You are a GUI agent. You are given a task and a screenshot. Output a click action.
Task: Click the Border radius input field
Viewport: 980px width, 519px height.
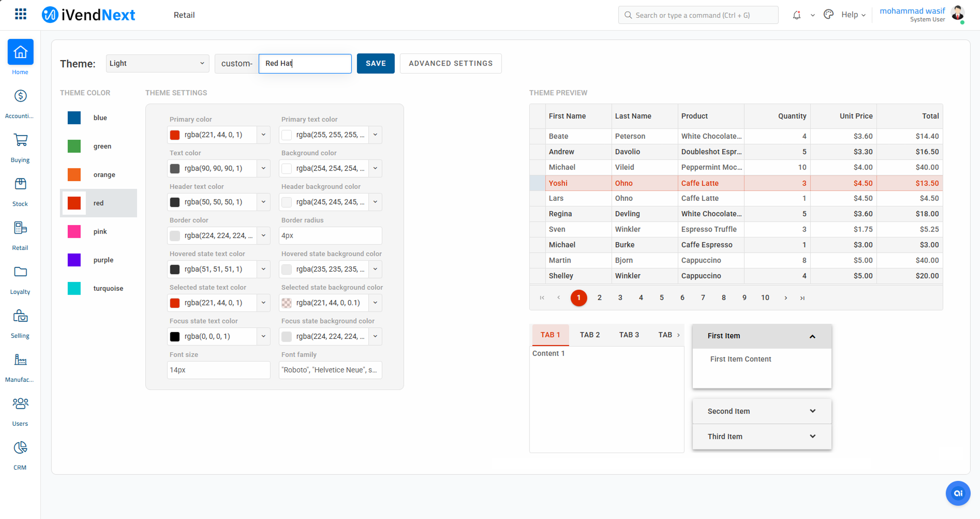[x=330, y=236]
